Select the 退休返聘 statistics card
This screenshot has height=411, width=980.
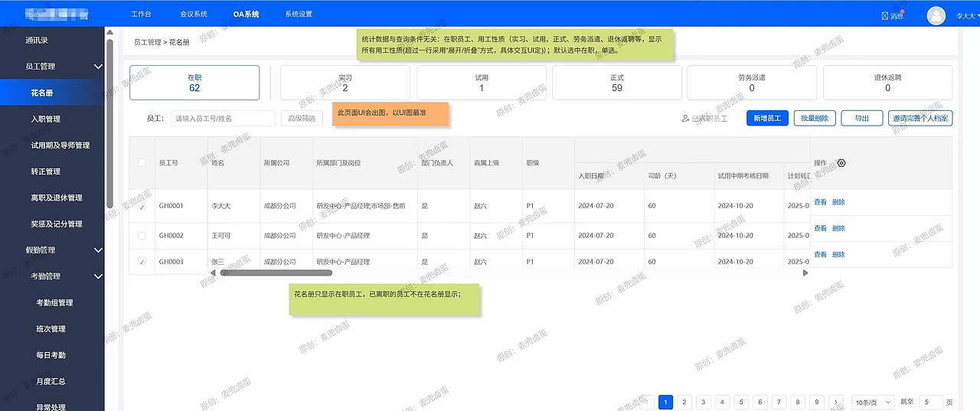click(x=888, y=83)
